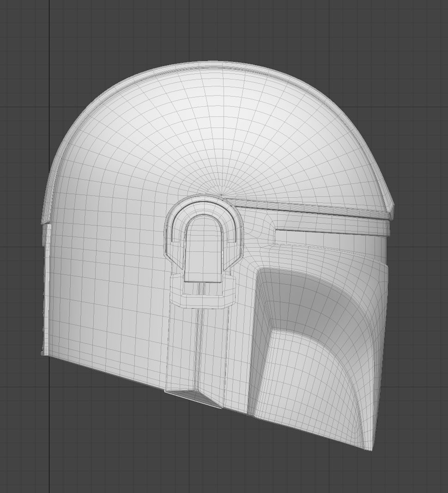Click the dark grid background left of the helmet
This screenshot has width=448, height=493.
coord(23,139)
